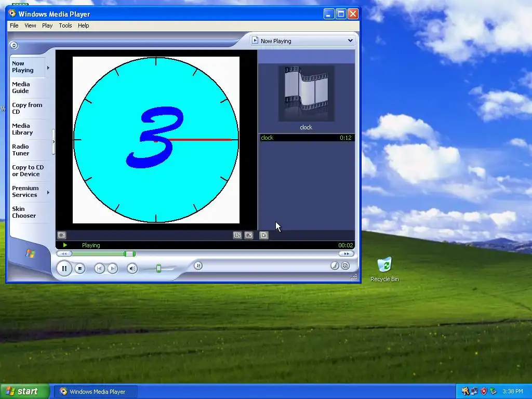Open the Help menu
Viewport: 532px width, 399px height.
tap(84, 25)
